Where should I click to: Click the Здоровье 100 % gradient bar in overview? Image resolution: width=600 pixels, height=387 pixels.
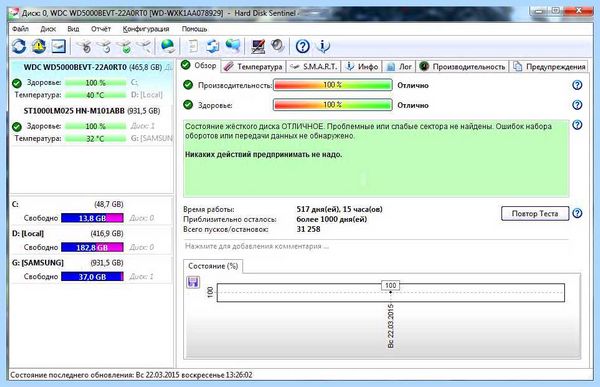[333, 105]
